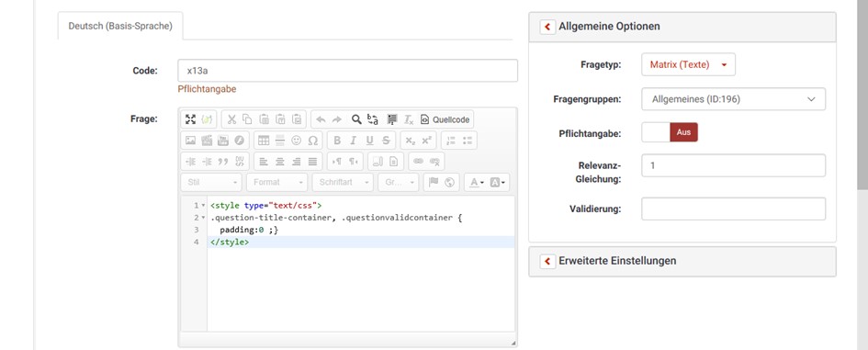Click the Flash insert icon
The height and width of the screenshot is (350, 868).
tap(239, 141)
